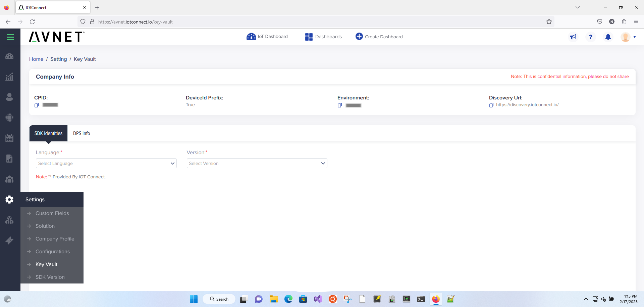Open the user group sidebar icon

pyautogui.click(x=9, y=179)
